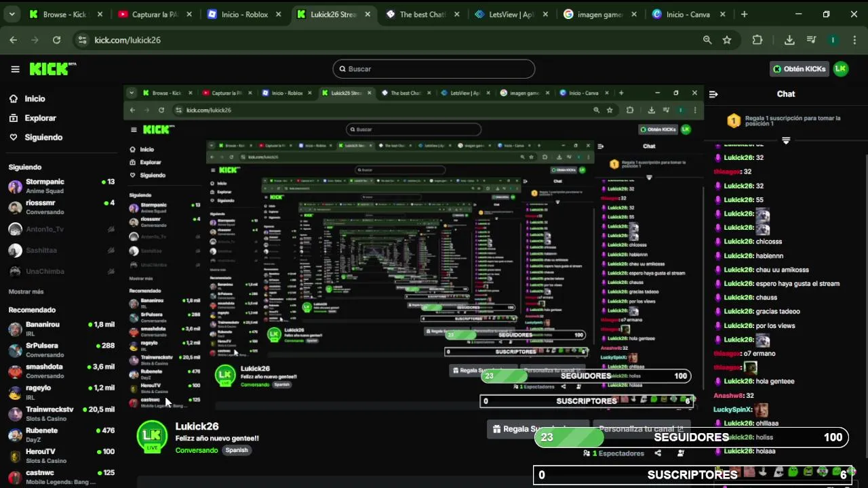This screenshot has height=488, width=868.
Task: Switch to the imagen gamer Google tab
Action: point(601,14)
